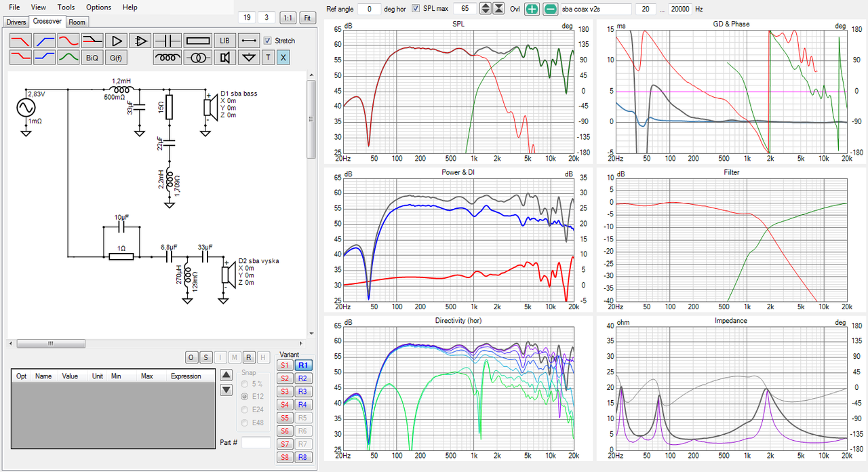Increase SPL max with the up spinner arrow
The image size is (868, 472).
coord(485,5)
